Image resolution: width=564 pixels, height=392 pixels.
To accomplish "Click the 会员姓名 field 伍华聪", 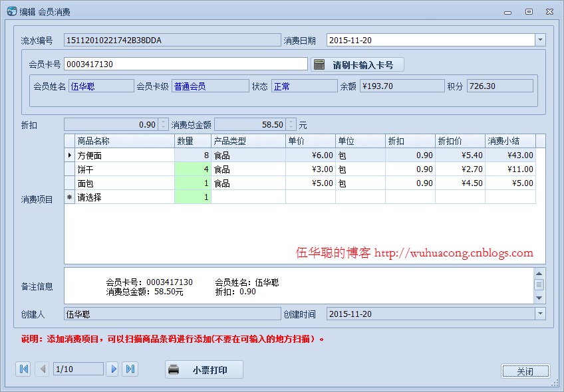I will pyautogui.click(x=101, y=86).
